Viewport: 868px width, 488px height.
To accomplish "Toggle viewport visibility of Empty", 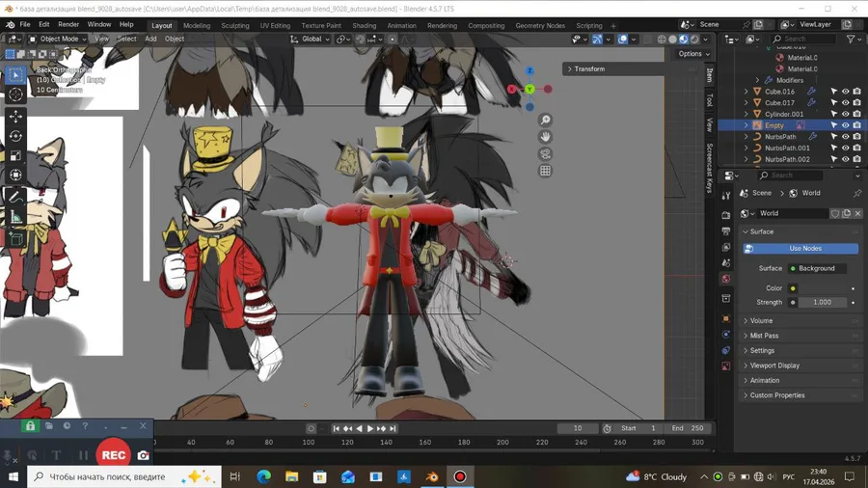I will [845, 125].
